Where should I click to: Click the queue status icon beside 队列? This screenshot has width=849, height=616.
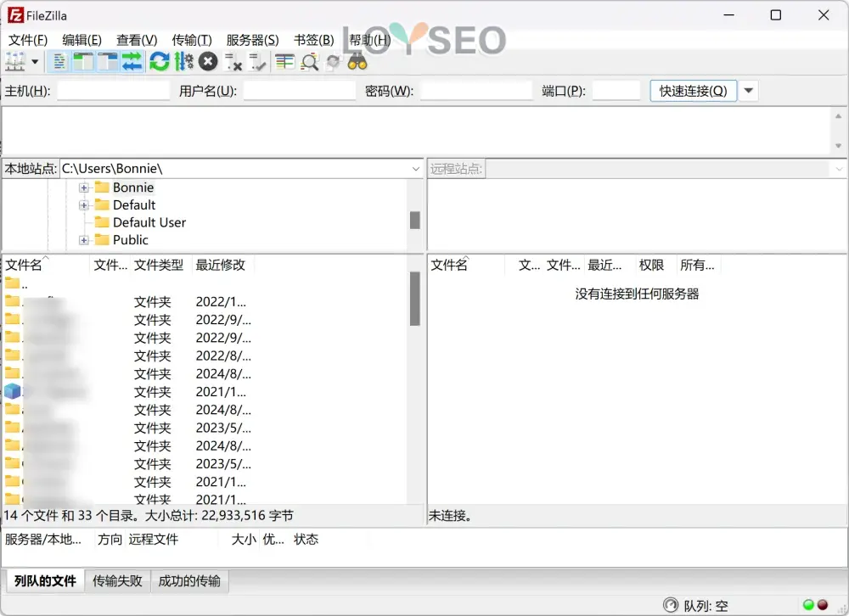click(x=671, y=605)
